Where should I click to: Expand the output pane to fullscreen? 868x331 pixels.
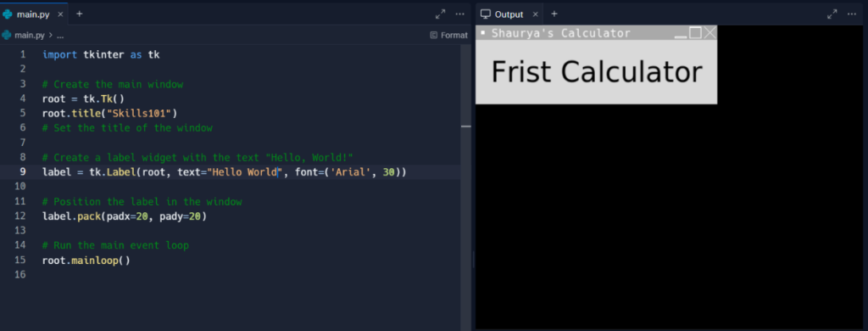(x=832, y=14)
